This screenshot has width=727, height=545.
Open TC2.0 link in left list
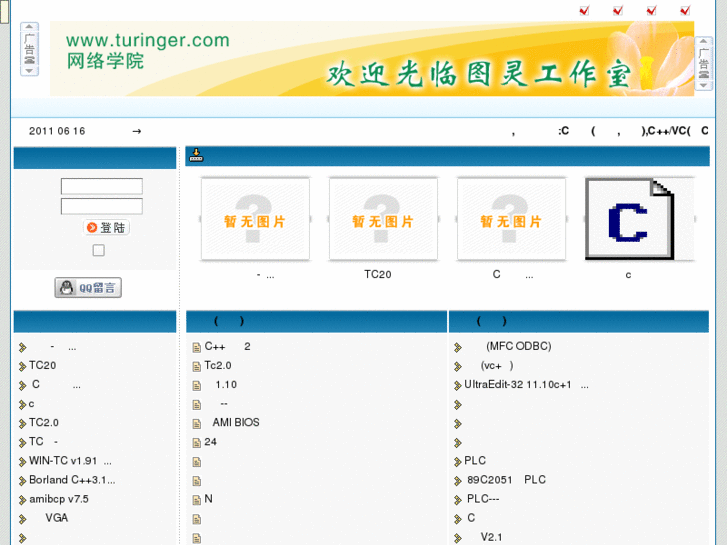point(44,423)
